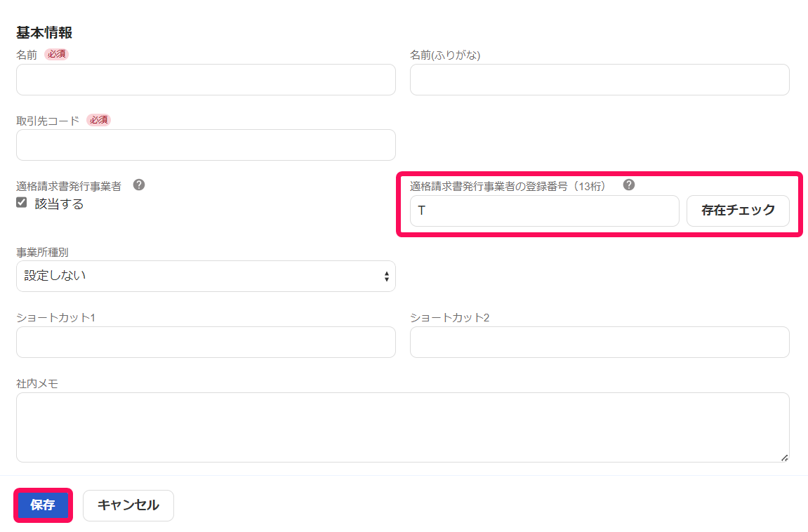808x532 pixels.
Task: Focus the ショートカット1 input field
Action: pos(206,342)
